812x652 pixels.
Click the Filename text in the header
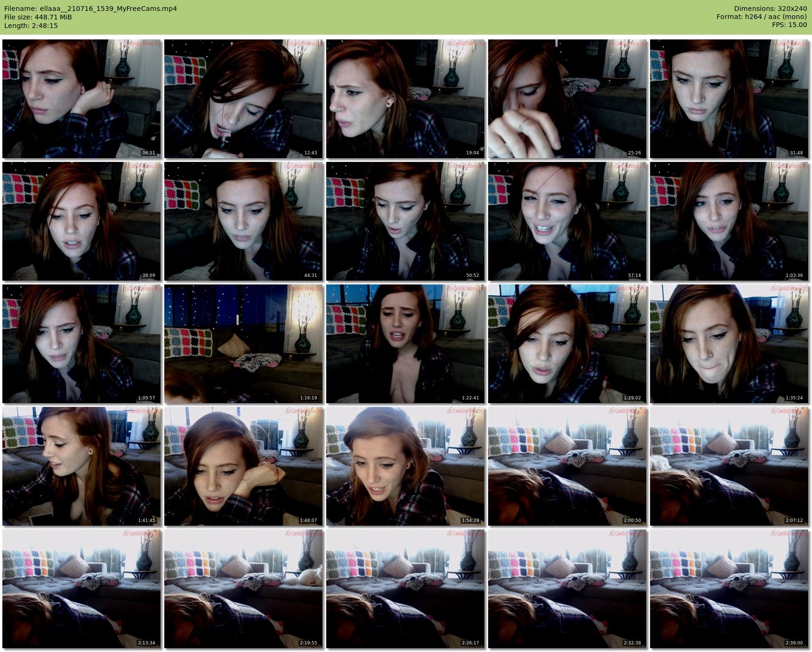point(90,9)
